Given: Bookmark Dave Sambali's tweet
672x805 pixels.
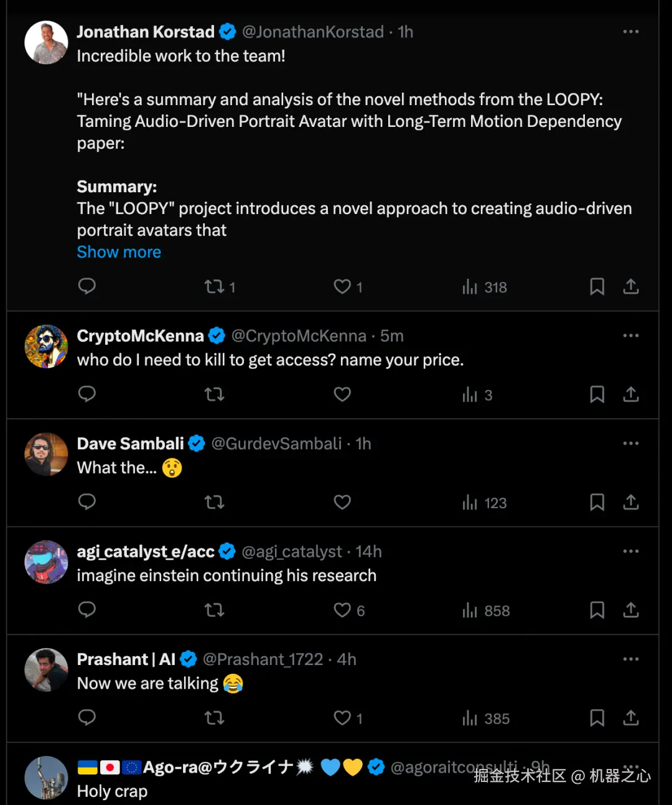Looking at the screenshot, I should [597, 502].
